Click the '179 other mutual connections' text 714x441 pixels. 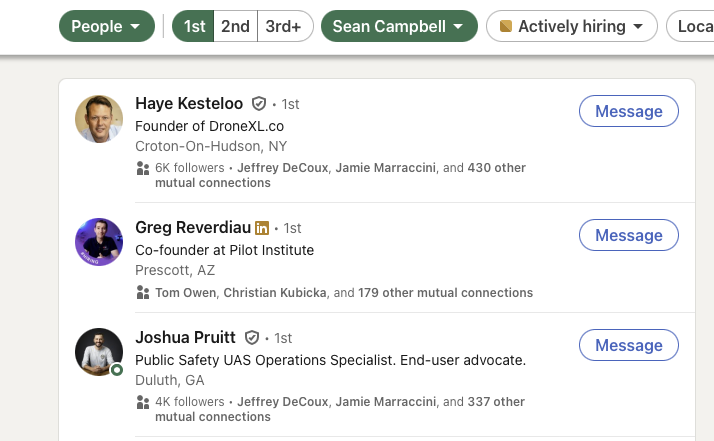(445, 292)
